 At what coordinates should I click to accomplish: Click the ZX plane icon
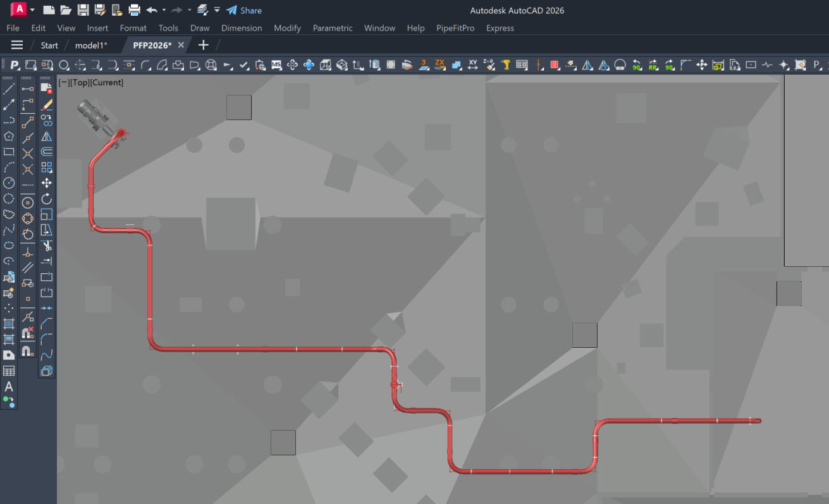(x=440, y=65)
